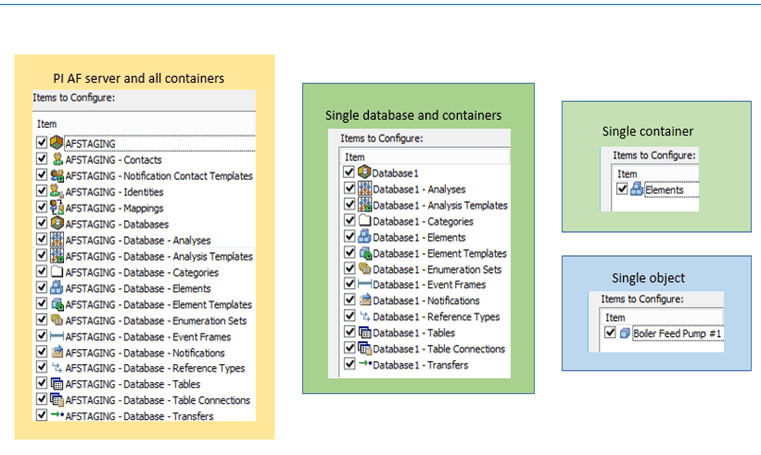The width and height of the screenshot is (761, 455).
Task: Uncheck the Boiler Feed Pump #1 checkbox
Action: click(x=610, y=333)
